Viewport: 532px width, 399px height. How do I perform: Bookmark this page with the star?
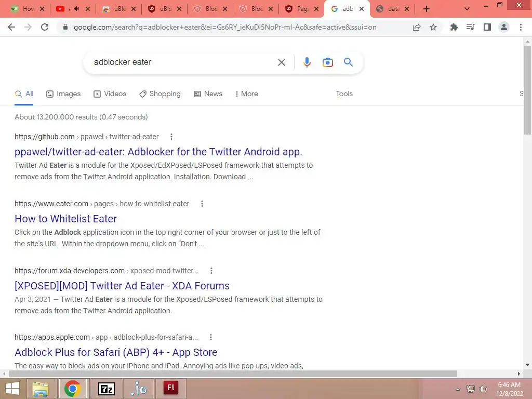click(433, 27)
